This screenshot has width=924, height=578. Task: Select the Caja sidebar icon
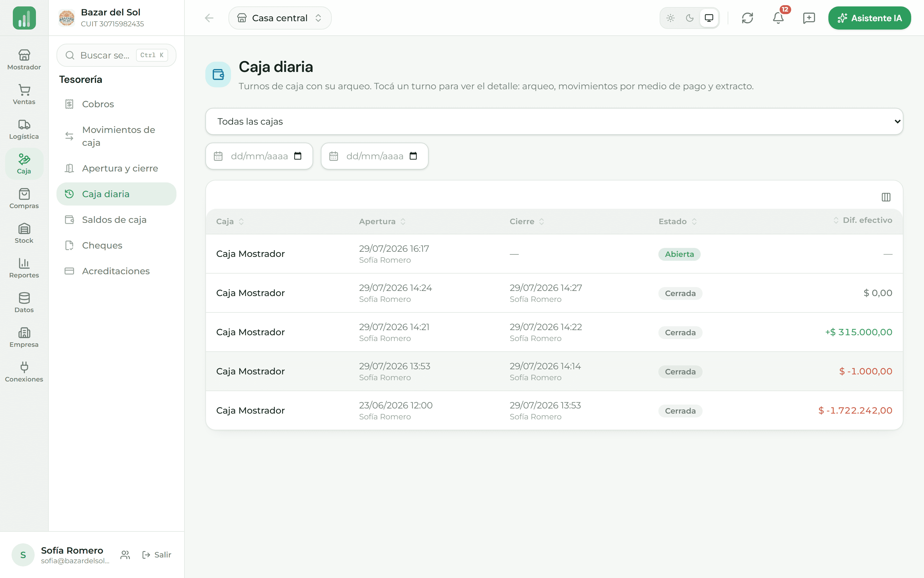coord(24,164)
